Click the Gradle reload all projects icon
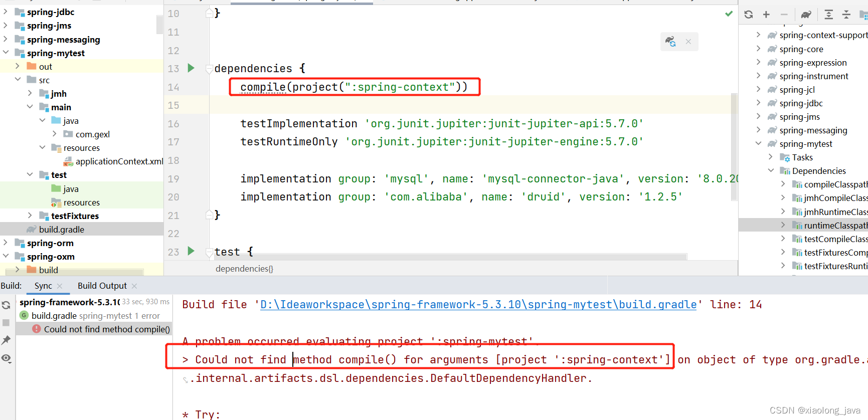 tap(748, 15)
